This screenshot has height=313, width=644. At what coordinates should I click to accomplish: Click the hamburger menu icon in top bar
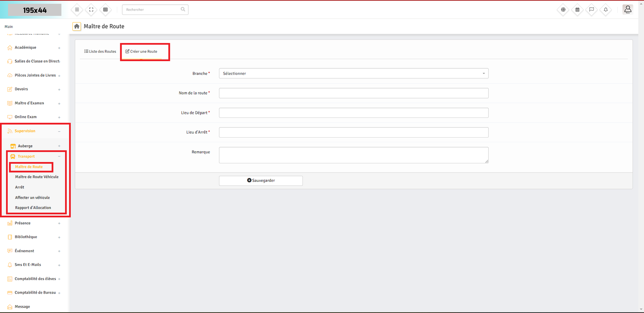point(77,10)
